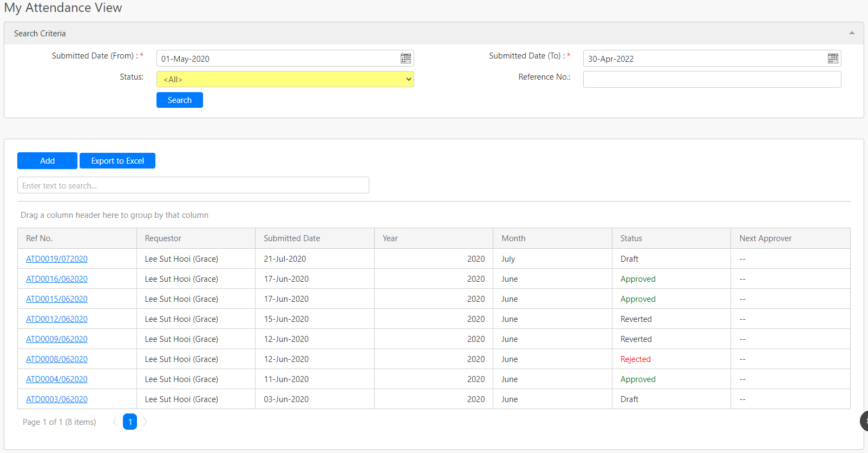
Task: Open record ATD0009/062020
Action: pos(57,339)
